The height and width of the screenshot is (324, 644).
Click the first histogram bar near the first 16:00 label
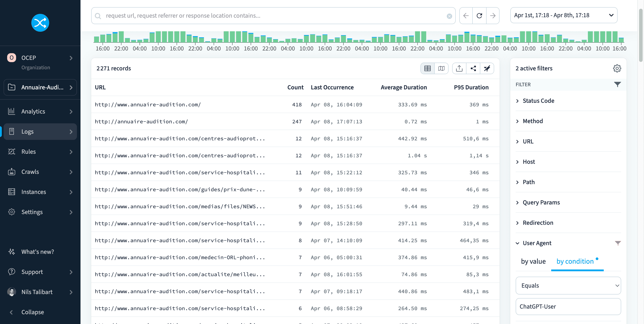click(x=97, y=39)
